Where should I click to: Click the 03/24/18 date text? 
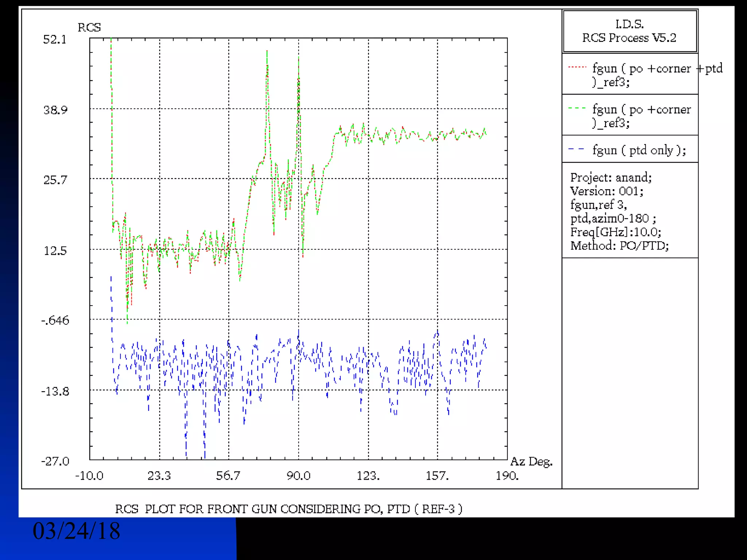click(76, 531)
